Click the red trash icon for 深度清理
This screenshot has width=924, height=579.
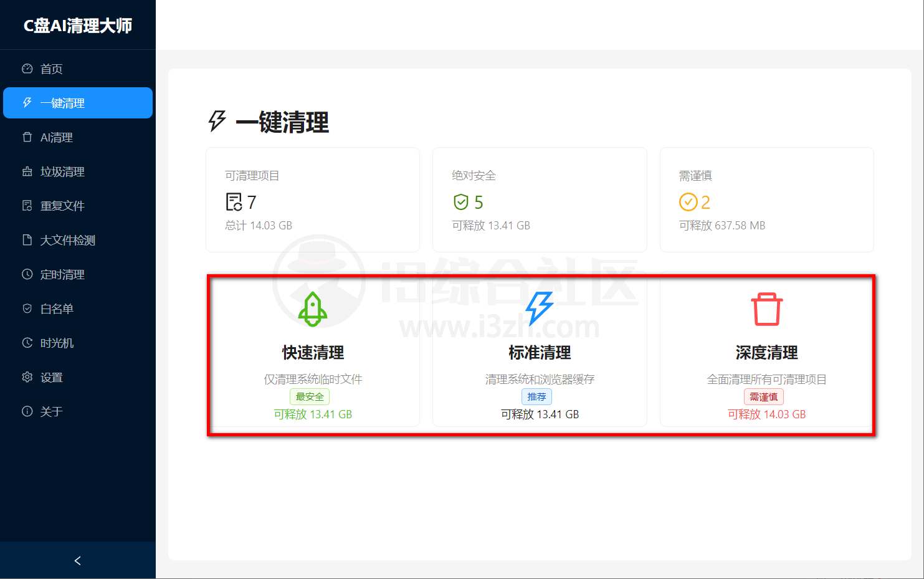pyautogui.click(x=765, y=308)
